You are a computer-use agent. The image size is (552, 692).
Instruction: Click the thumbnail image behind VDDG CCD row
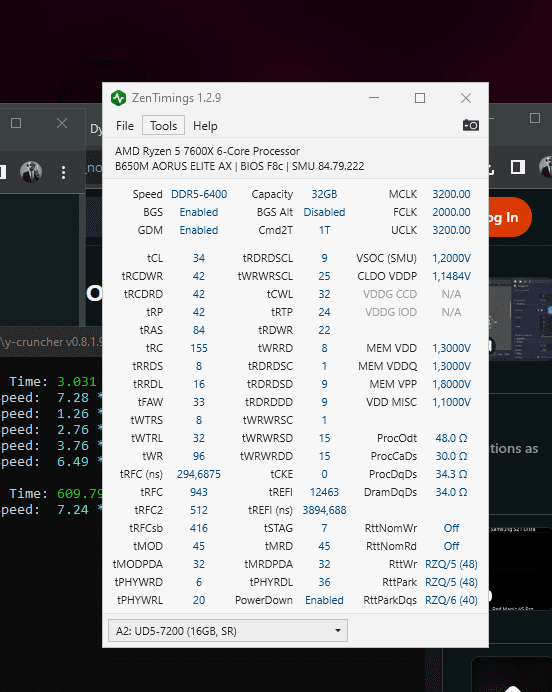click(x=520, y=318)
